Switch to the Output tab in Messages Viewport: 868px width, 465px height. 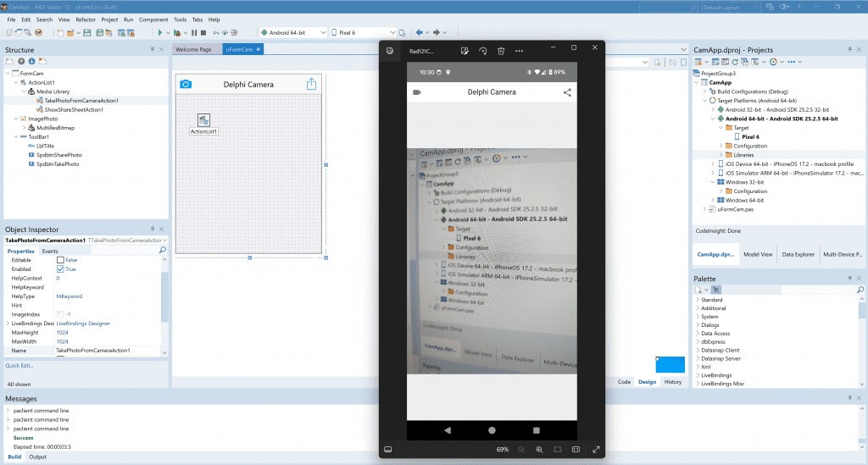(x=37, y=457)
